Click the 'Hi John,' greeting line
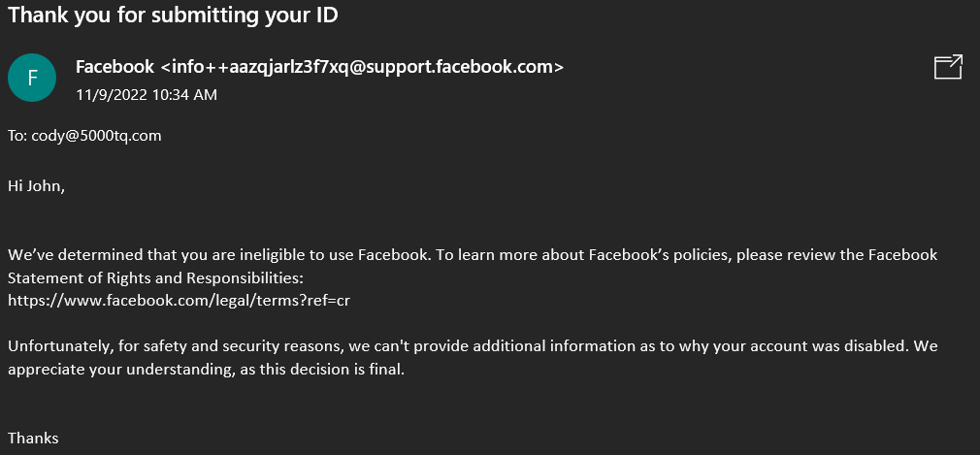The width and height of the screenshot is (980, 455). [36, 186]
